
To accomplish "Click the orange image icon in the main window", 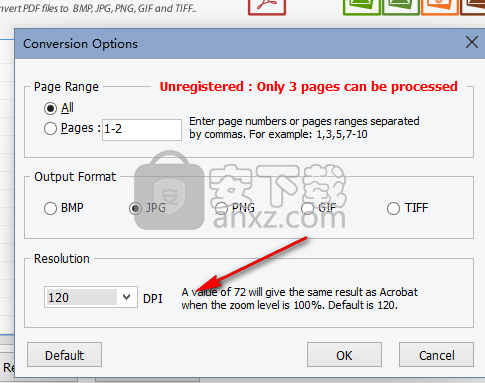I will 440,7.
